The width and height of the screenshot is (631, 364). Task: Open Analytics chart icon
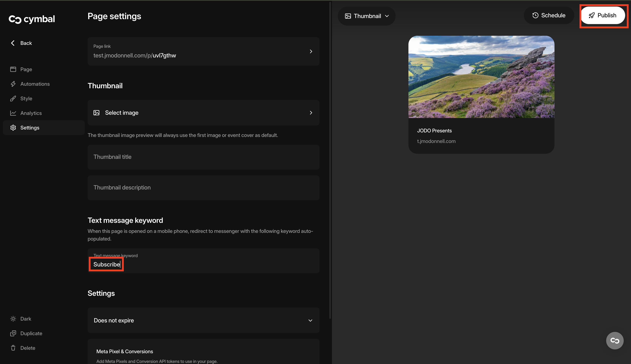point(13,113)
